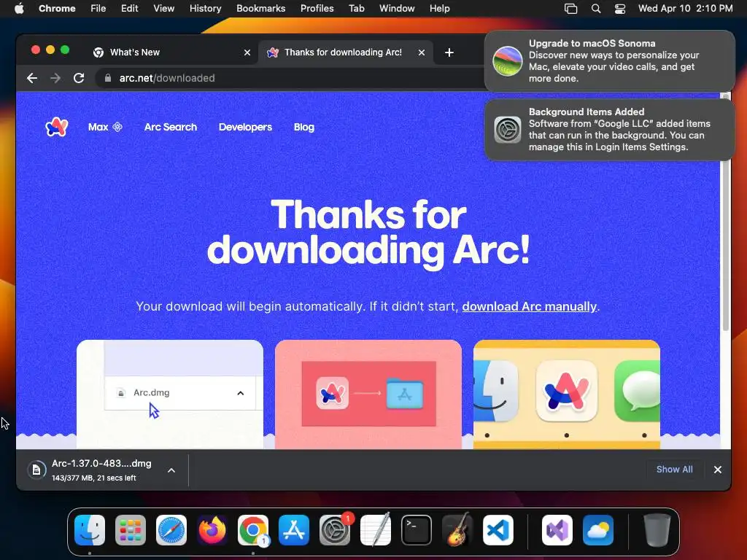Open the Trash in the Dock
The height and width of the screenshot is (560, 747).
[657, 530]
